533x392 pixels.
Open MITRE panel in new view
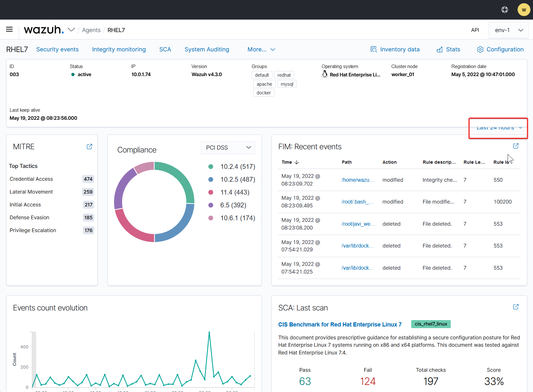click(89, 146)
